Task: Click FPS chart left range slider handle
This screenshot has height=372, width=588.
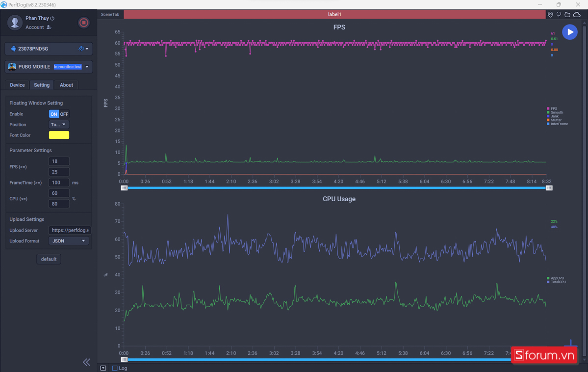Action: pos(124,188)
